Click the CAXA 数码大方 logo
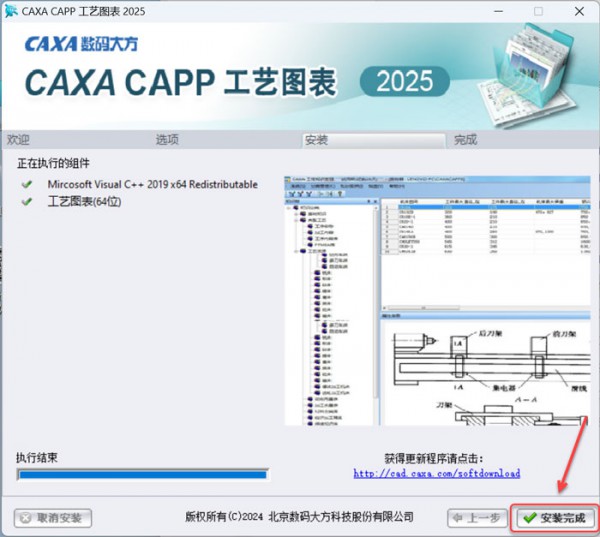The width and height of the screenshot is (600, 537). pyautogui.click(x=81, y=44)
